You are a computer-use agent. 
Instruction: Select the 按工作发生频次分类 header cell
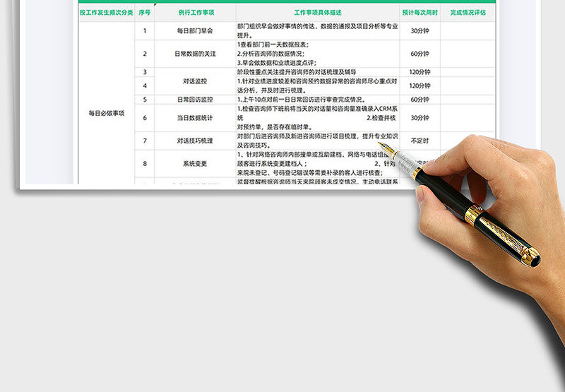click(x=107, y=13)
